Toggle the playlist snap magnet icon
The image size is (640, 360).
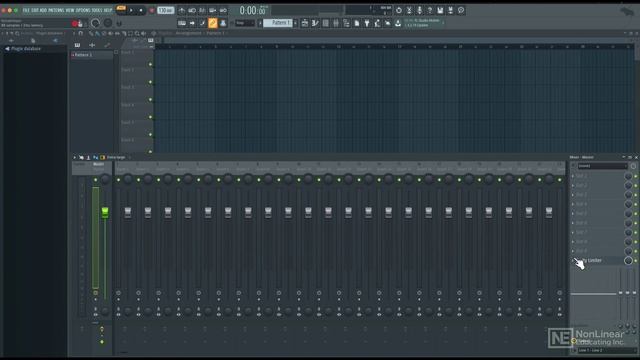click(81, 33)
